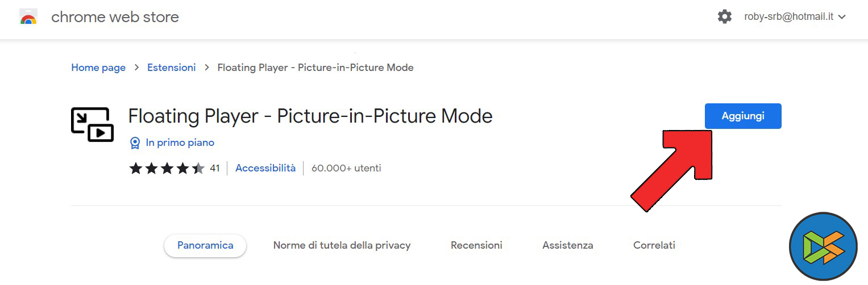Open the Accessibilità category link
Viewport: 868px width, 285px height.
pos(265,169)
